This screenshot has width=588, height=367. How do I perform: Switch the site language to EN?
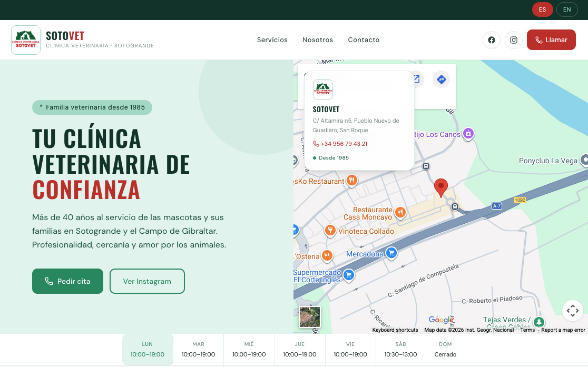567,9
